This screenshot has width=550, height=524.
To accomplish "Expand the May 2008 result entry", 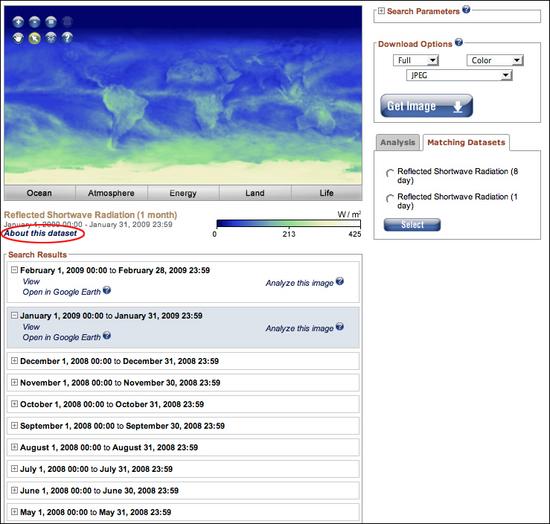I will tap(14, 512).
